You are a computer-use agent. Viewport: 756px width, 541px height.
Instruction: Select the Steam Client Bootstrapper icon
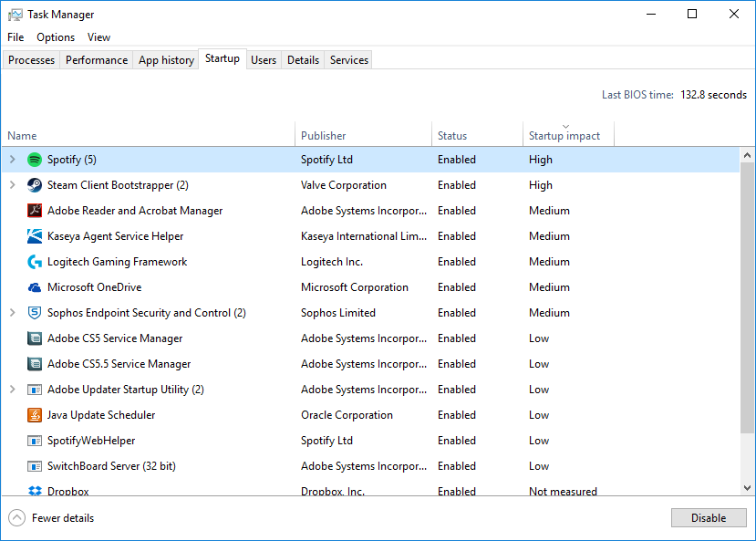pos(34,184)
